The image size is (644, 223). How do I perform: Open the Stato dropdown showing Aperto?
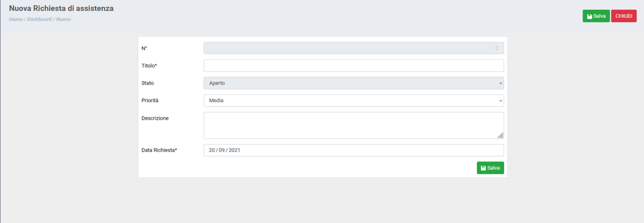(x=353, y=83)
